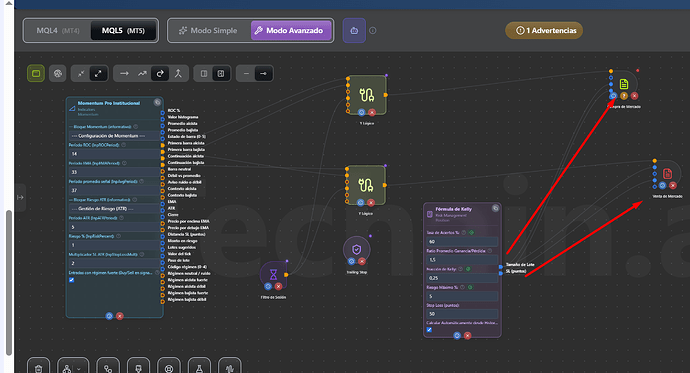Select the Compra de Mercado document node
This screenshot has height=373, width=690.
pyautogui.click(x=624, y=84)
